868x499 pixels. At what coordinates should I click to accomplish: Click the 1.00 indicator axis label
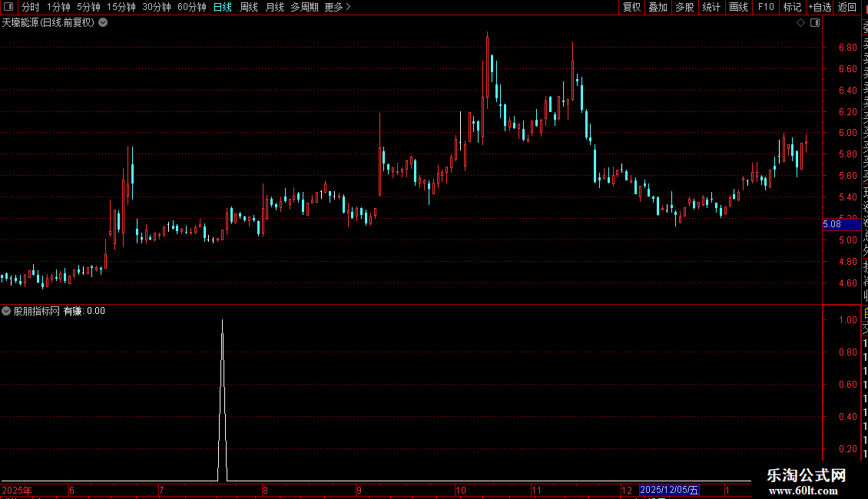point(847,320)
